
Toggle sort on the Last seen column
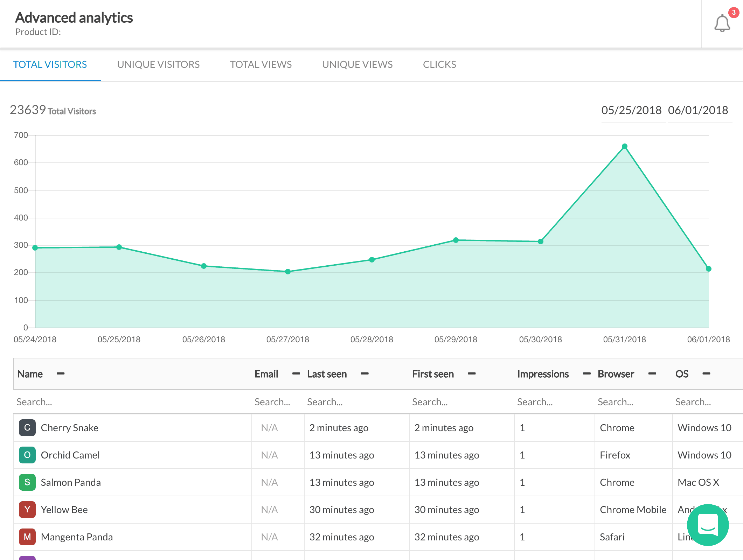[365, 374]
